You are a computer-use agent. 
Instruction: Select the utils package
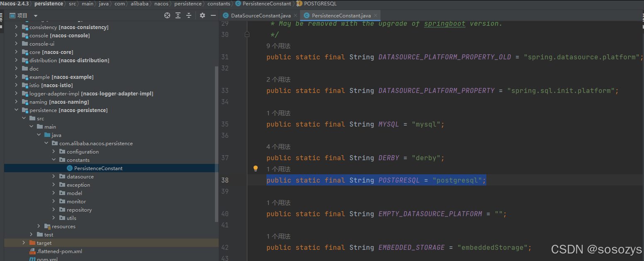click(x=71, y=218)
